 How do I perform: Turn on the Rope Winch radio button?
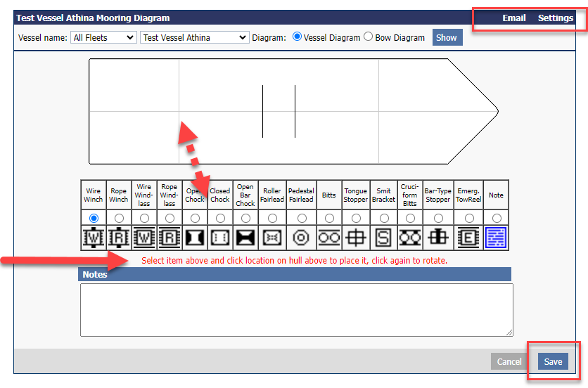(119, 218)
